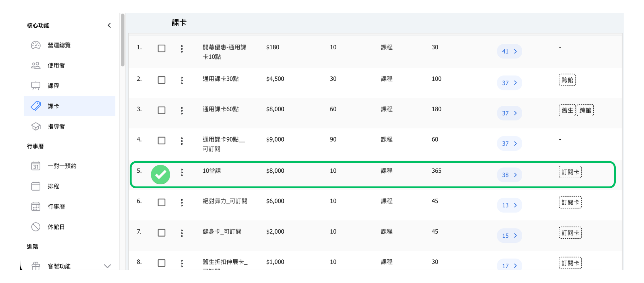Click the 38 count button for 10堂課

(509, 175)
